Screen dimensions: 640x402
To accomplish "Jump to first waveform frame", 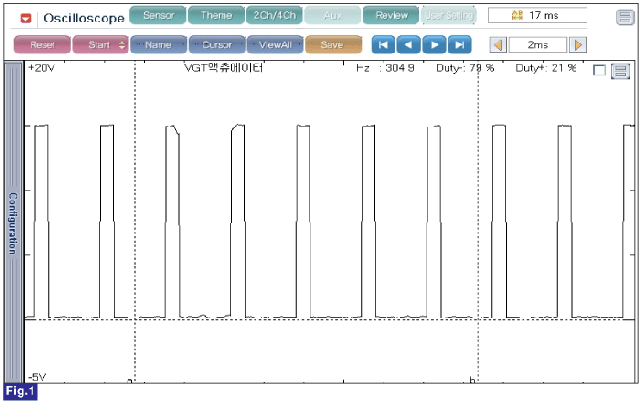I will [x=383, y=45].
